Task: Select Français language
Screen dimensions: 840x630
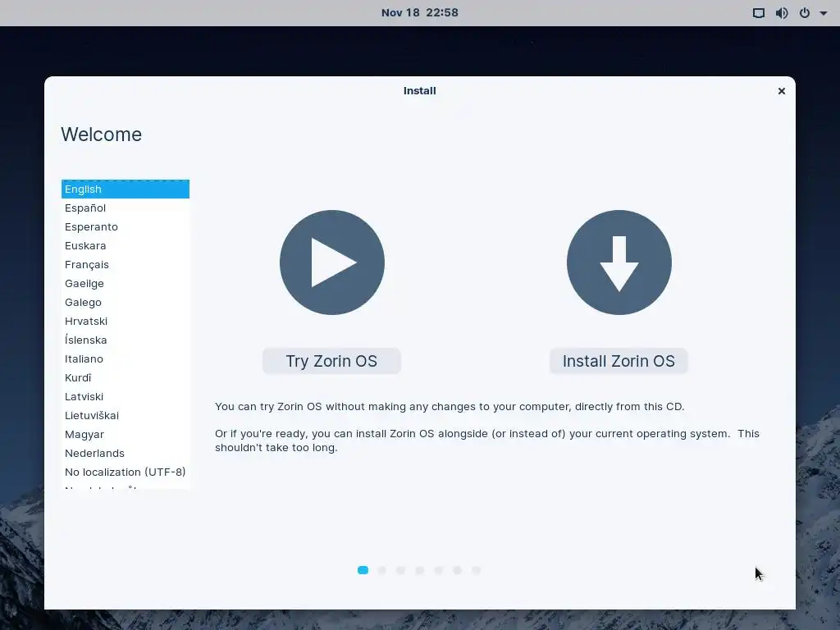Action: coord(126,265)
